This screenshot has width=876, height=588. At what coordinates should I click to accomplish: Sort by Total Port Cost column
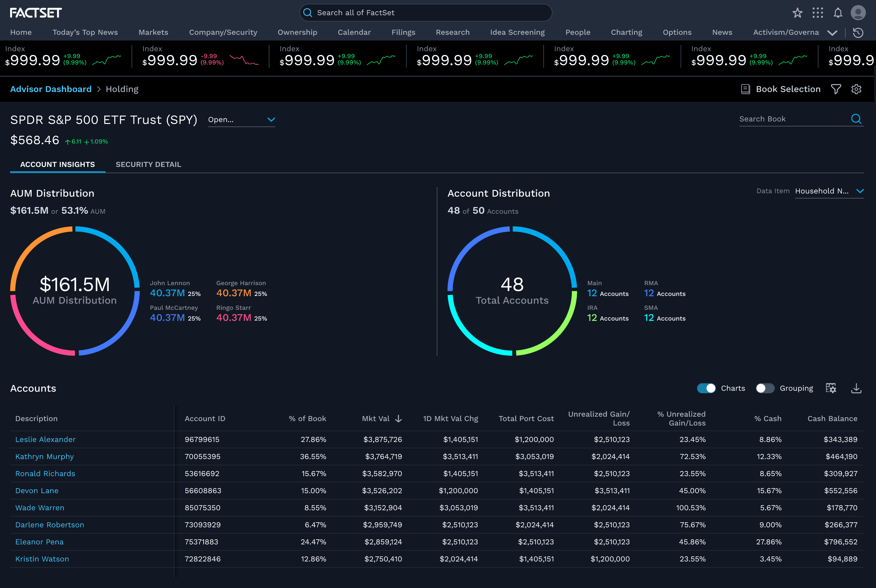point(526,419)
